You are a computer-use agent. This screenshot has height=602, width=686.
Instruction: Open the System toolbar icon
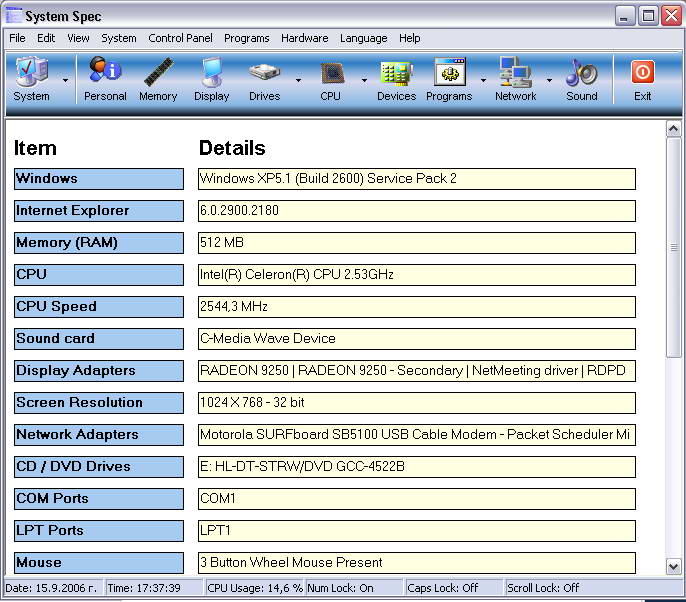click(31, 79)
